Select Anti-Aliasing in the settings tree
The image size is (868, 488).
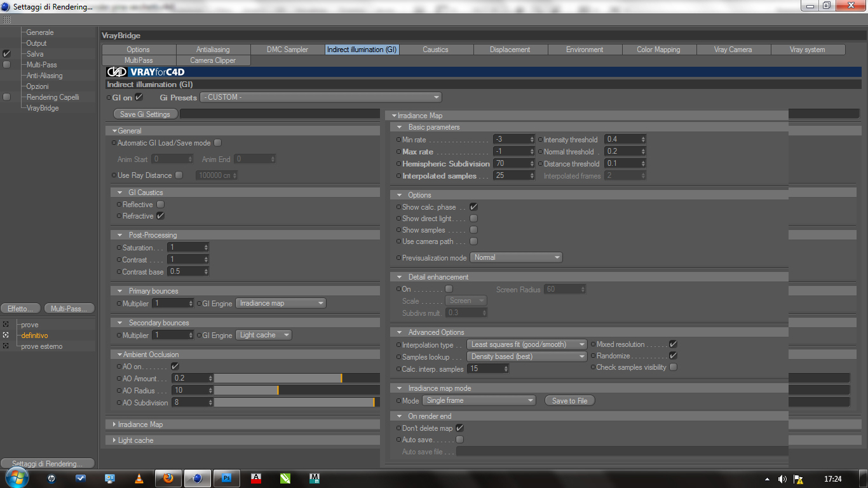pyautogui.click(x=44, y=76)
